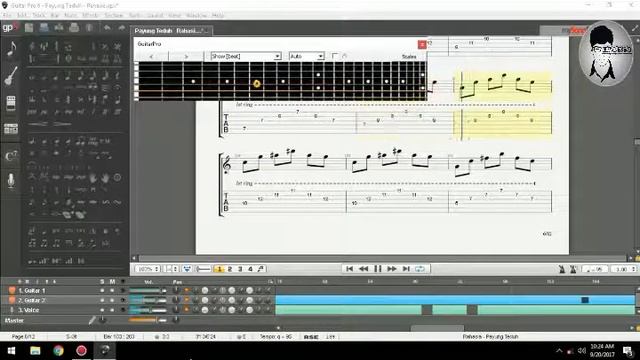The width and height of the screenshot is (640, 360).
Task: Open the page layout dropdown beside zoom
Action: coord(171,269)
